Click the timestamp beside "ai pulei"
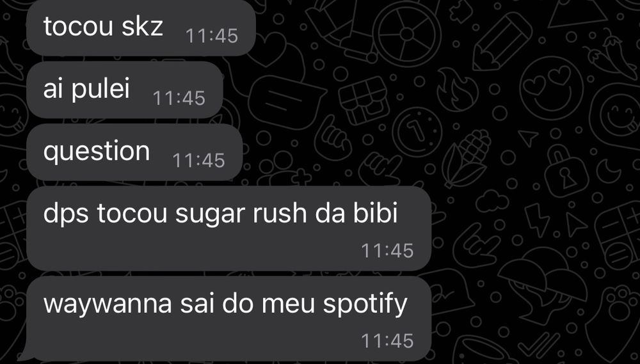Screen dimensions: 640x364 coord(179,99)
